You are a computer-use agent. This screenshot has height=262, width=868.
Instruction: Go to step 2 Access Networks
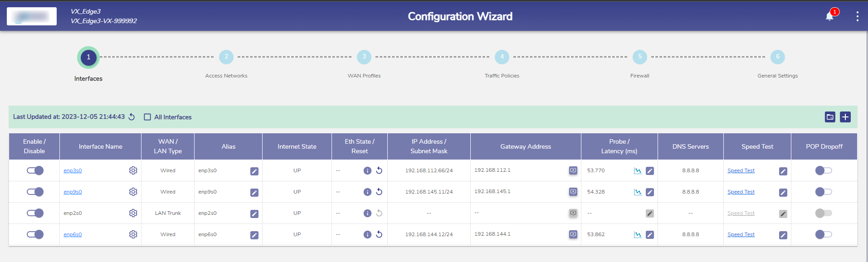coord(226,57)
